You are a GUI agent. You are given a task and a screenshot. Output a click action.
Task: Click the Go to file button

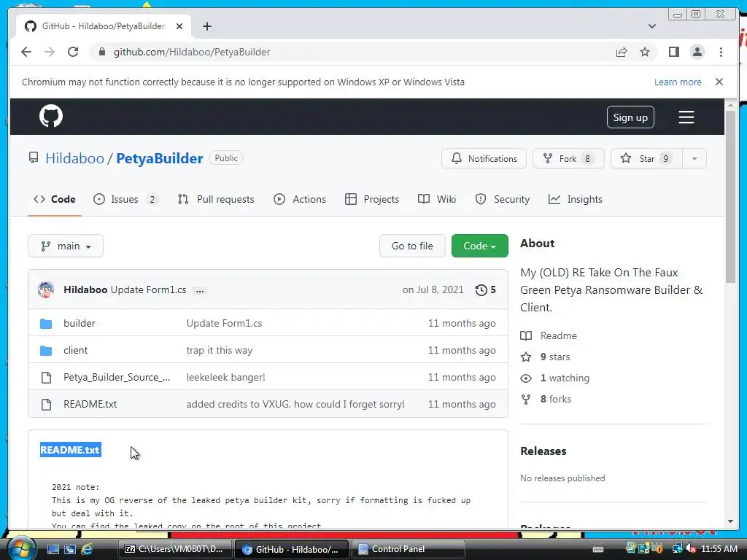point(412,246)
